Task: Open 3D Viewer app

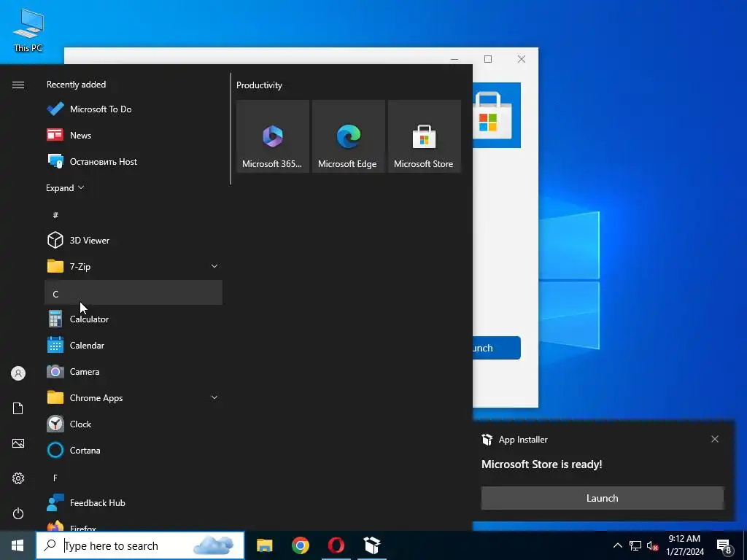Action: [133, 241]
